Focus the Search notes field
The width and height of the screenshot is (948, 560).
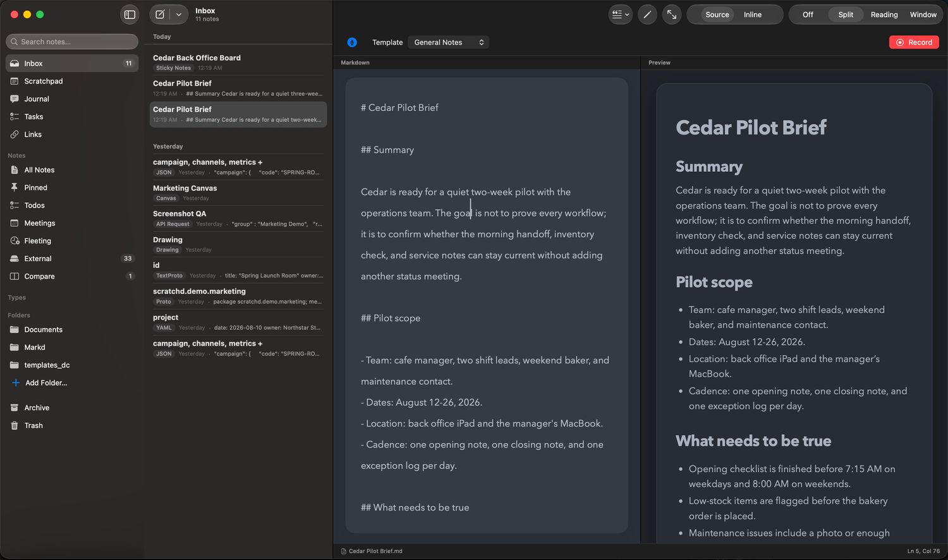72,42
